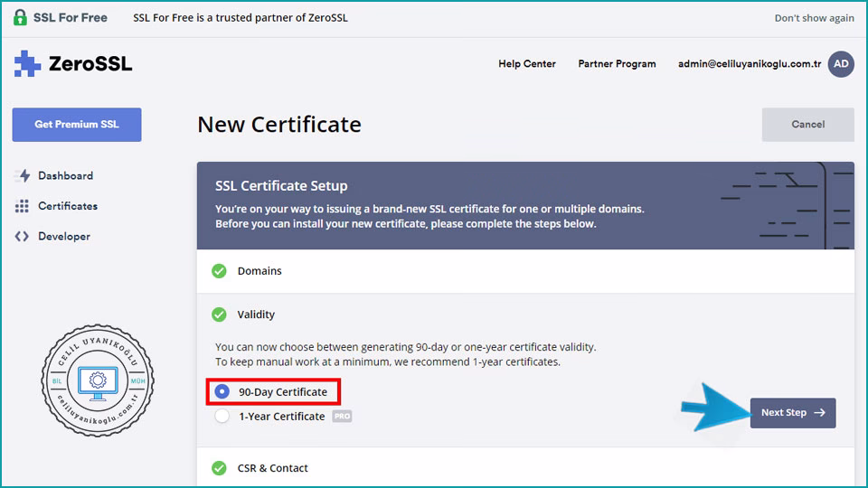Open the Help Center menu item
Image resolution: width=868 pixels, height=488 pixels.
(526, 64)
